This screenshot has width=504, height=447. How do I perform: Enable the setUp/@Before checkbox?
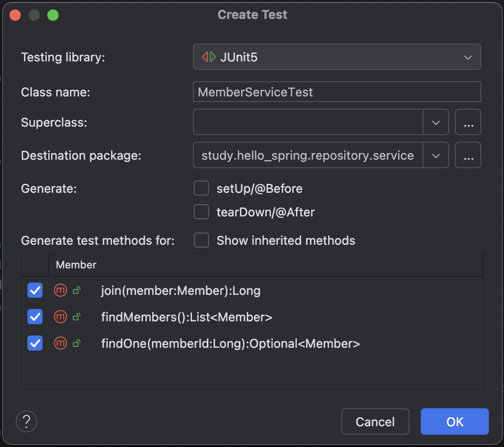(201, 189)
